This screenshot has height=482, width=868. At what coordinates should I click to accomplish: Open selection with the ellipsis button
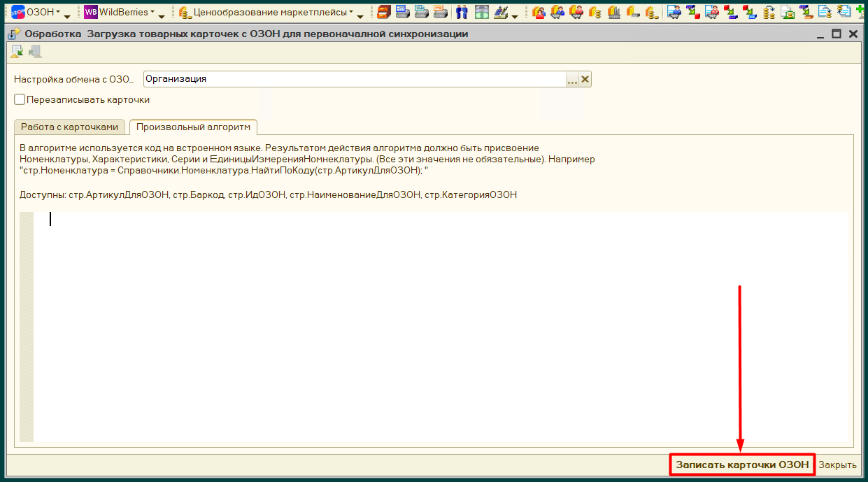click(572, 80)
